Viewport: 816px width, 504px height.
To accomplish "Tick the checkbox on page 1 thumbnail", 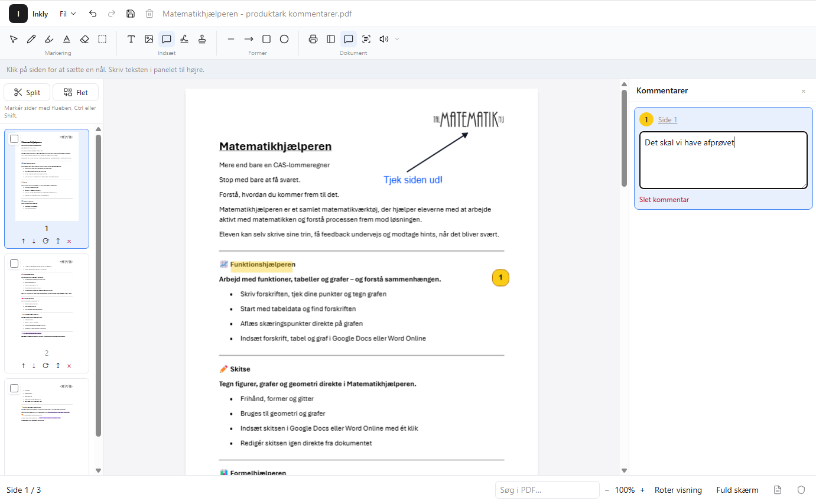I will pyautogui.click(x=14, y=139).
